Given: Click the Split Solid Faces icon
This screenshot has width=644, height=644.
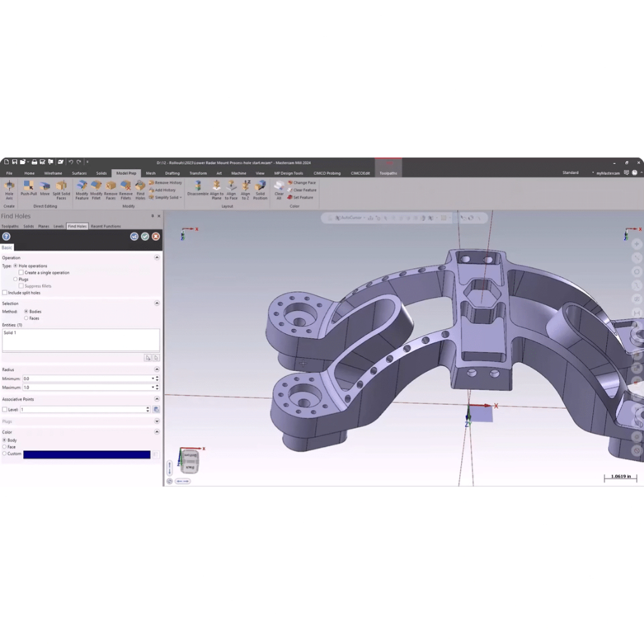Looking at the screenshot, I should [61, 189].
